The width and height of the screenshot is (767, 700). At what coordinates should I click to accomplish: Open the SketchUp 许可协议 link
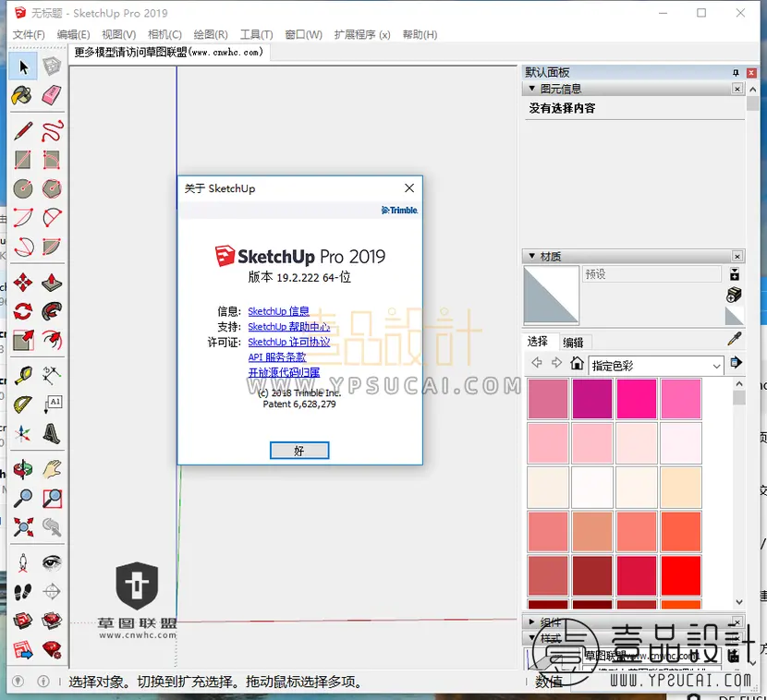coord(289,342)
